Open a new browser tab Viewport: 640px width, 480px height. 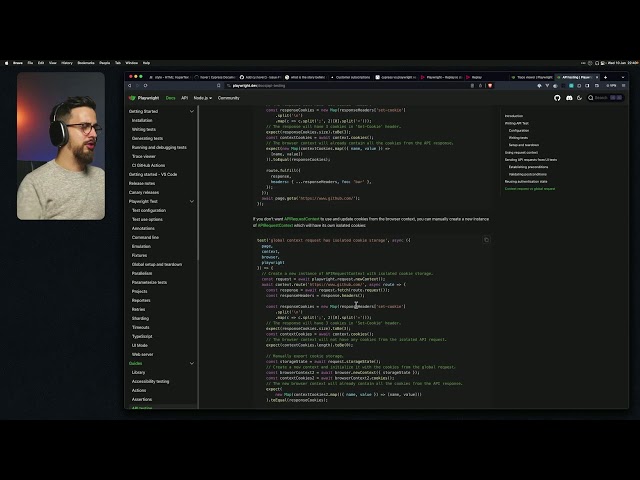(x=605, y=77)
